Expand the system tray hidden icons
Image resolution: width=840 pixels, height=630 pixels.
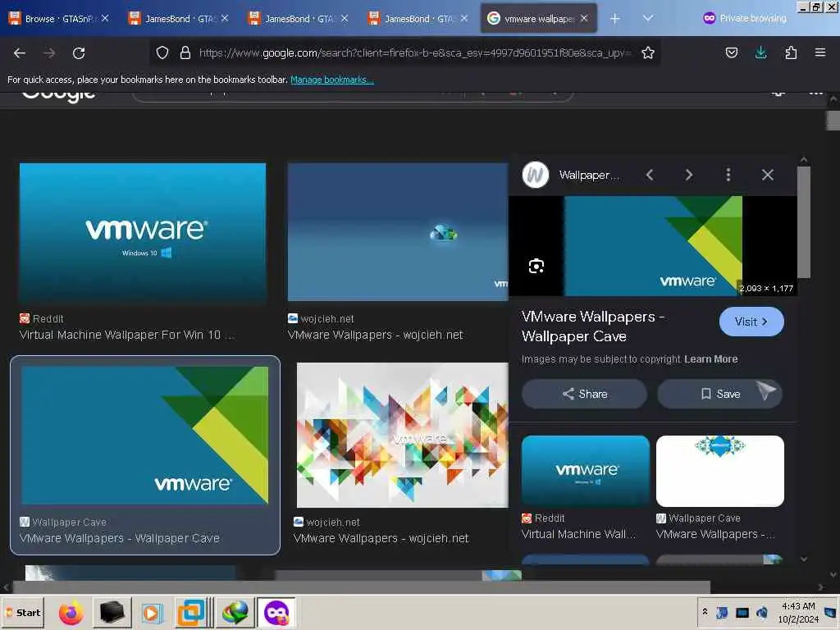[x=705, y=611]
